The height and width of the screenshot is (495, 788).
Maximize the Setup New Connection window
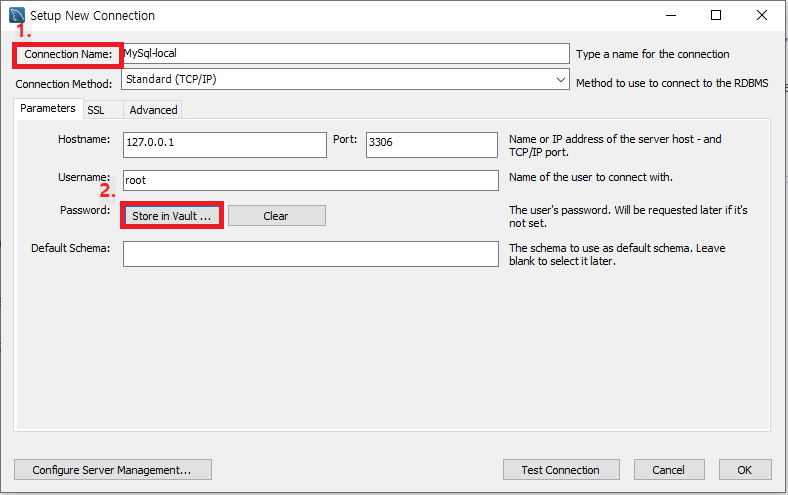coord(716,16)
